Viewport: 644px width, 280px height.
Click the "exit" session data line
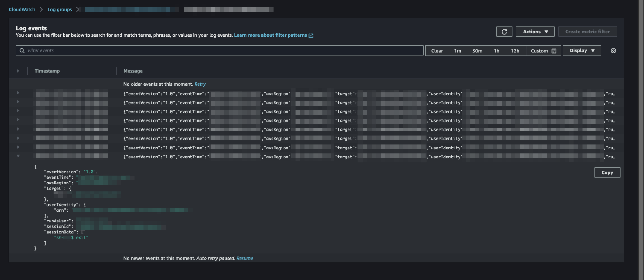coord(71,238)
